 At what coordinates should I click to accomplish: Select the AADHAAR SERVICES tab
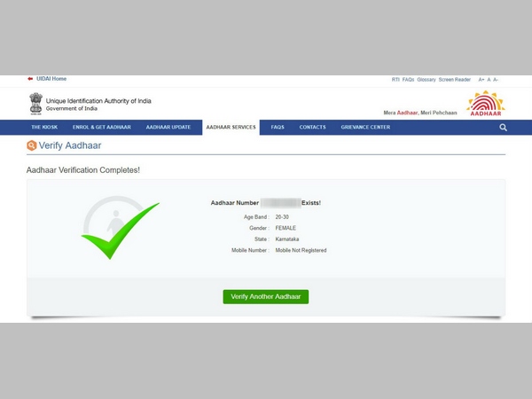coord(231,128)
